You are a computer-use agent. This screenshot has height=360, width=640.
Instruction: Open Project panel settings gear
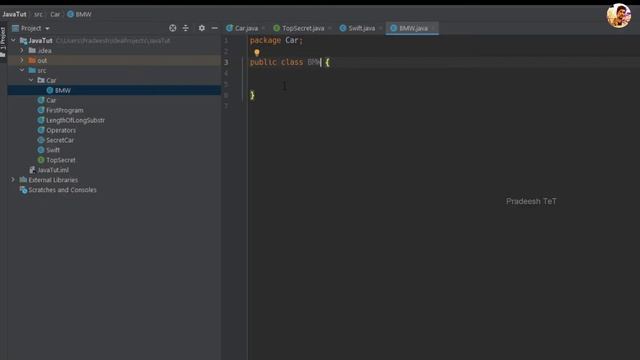pyautogui.click(x=202, y=28)
